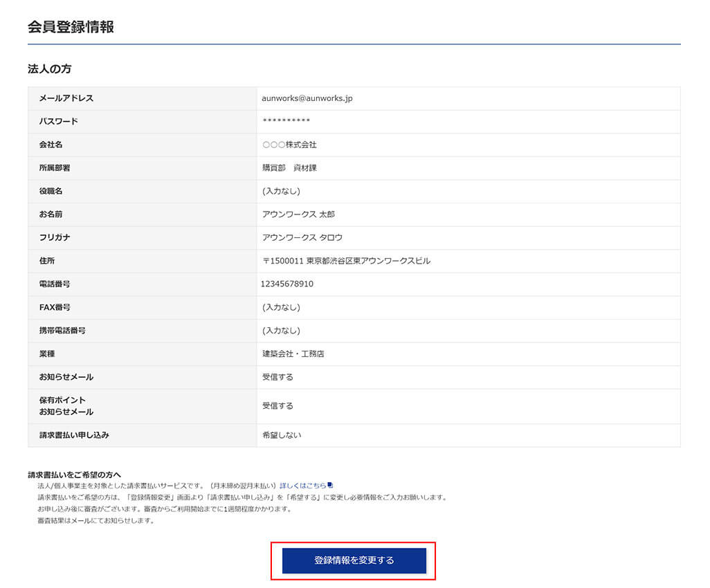Click the department value 購買部 資材課
Image resolution: width=710 pixels, height=588 pixels.
289,168
